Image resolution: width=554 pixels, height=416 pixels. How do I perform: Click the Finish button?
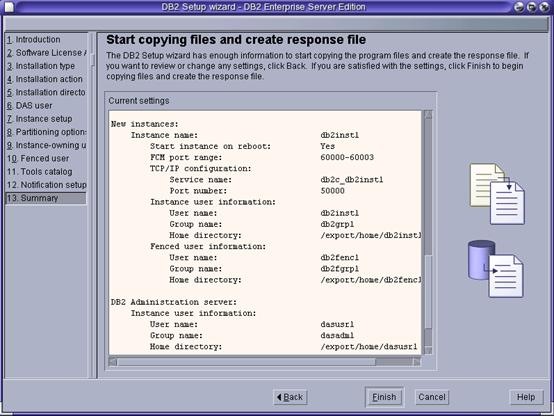click(x=384, y=397)
